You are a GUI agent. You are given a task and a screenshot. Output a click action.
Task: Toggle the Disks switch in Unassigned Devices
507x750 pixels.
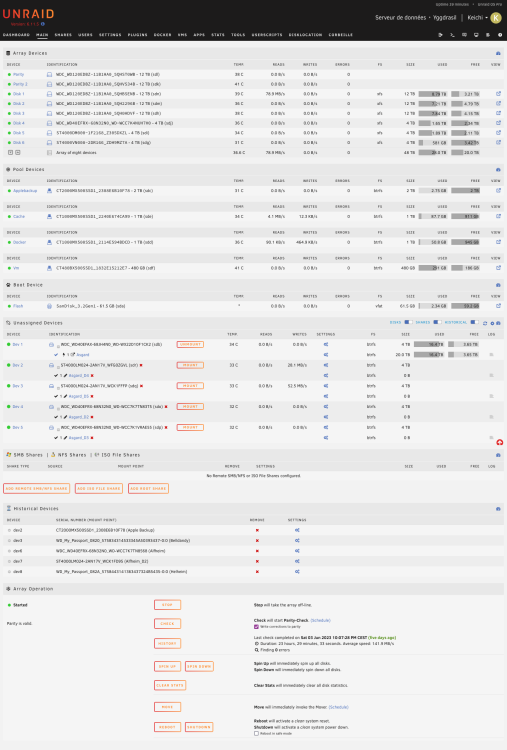pos(408,322)
